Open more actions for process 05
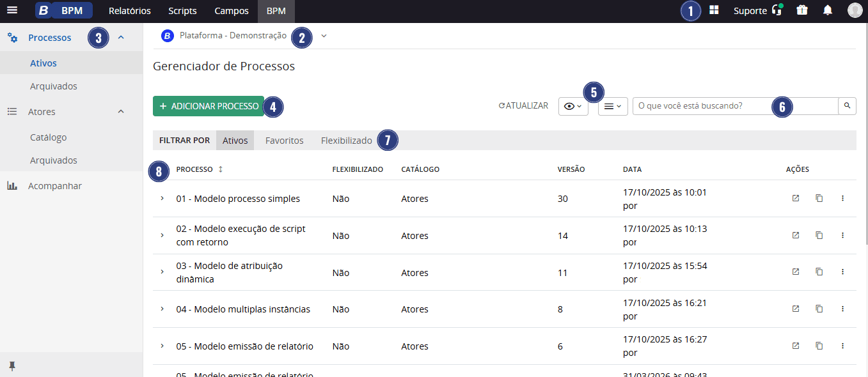Screen dimensions: 868x377 point(842,346)
